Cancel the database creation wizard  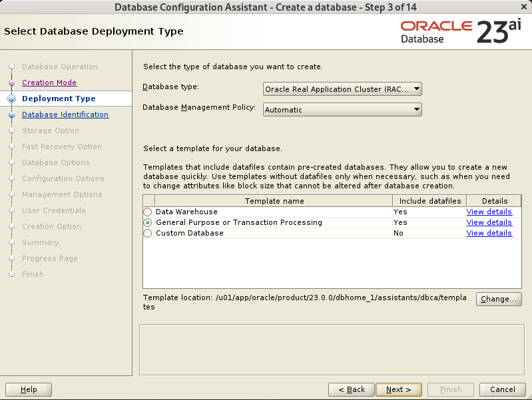pyautogui.click(x=503, y=389)
